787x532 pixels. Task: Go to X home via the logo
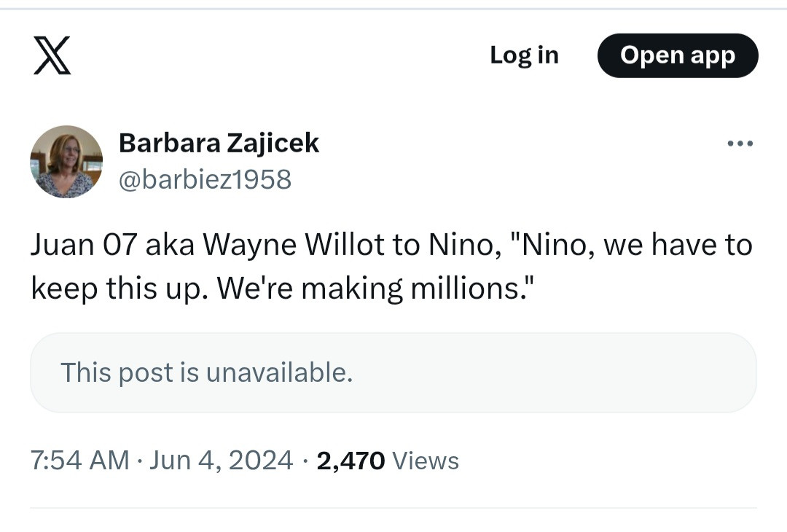52,56
